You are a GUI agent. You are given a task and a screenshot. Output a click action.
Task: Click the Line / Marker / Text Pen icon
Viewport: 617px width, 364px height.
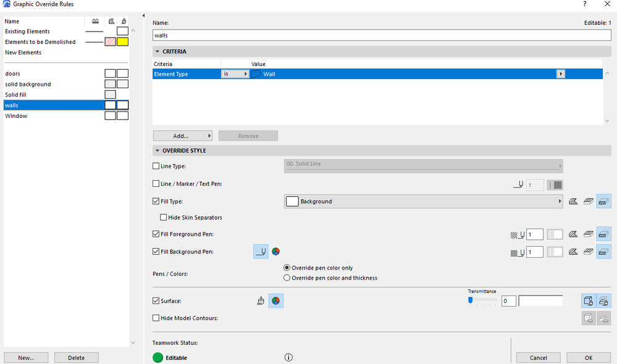pos(518,184)
